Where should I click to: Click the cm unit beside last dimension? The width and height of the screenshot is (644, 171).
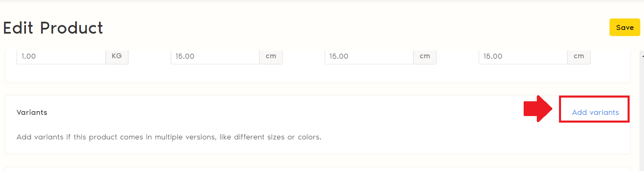click(x=579, y=56)
